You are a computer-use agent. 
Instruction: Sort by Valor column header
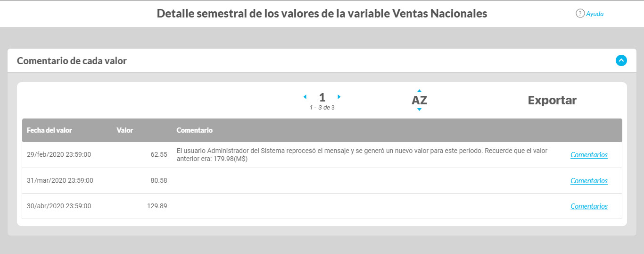125,130
